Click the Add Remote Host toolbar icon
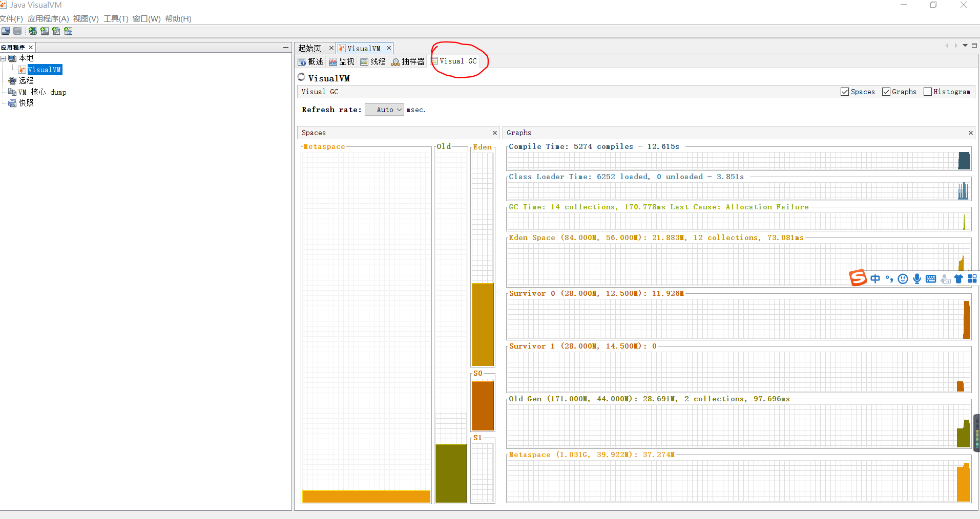This screenshot has height=519, width=980. [33, 31]
